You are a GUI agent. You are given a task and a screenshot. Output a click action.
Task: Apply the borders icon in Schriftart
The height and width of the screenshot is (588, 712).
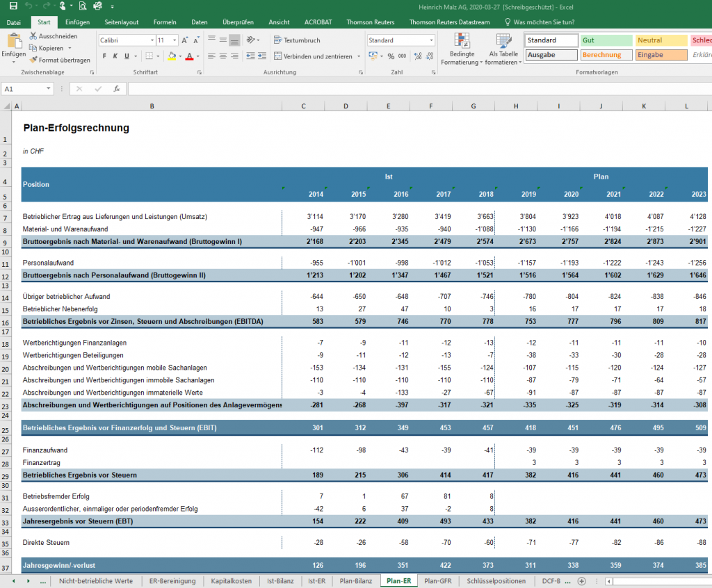149,56
